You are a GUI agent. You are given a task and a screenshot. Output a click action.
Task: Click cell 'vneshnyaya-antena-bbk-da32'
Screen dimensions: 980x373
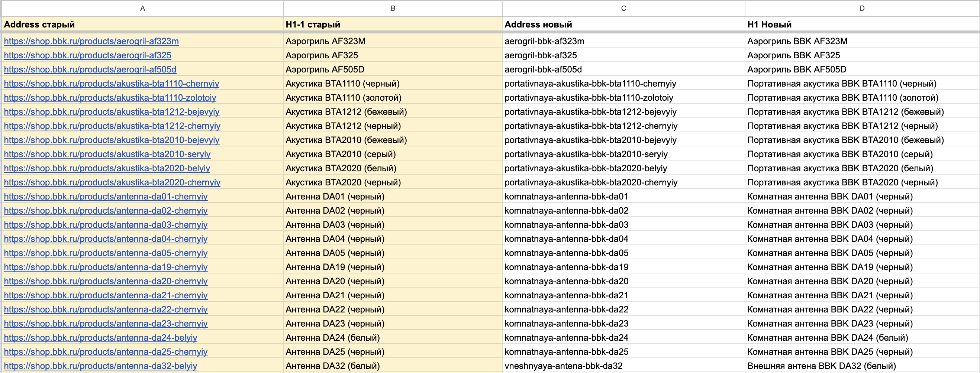coord(623,366)
